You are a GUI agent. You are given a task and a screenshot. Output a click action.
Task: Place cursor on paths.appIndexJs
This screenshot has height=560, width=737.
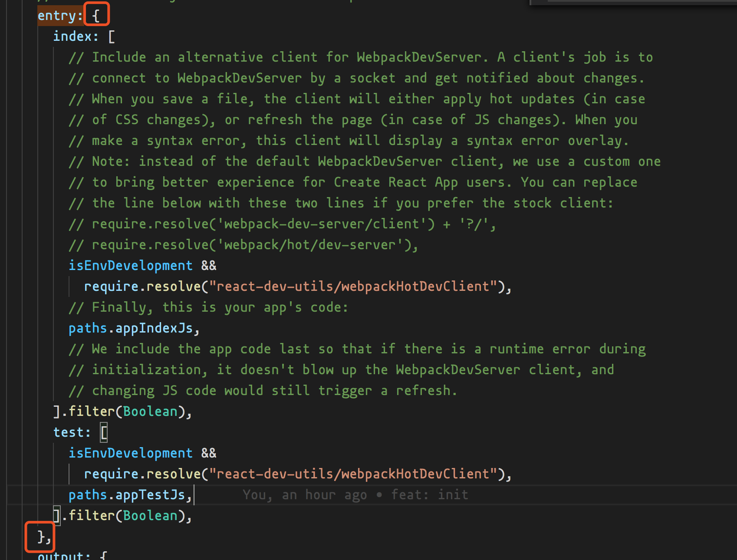click(x=130, y=328)
